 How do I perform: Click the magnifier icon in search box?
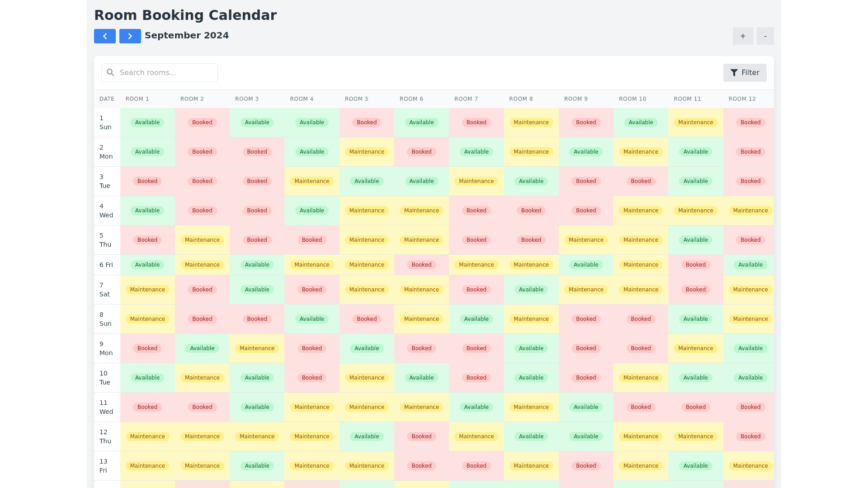[x=110, y=73]
